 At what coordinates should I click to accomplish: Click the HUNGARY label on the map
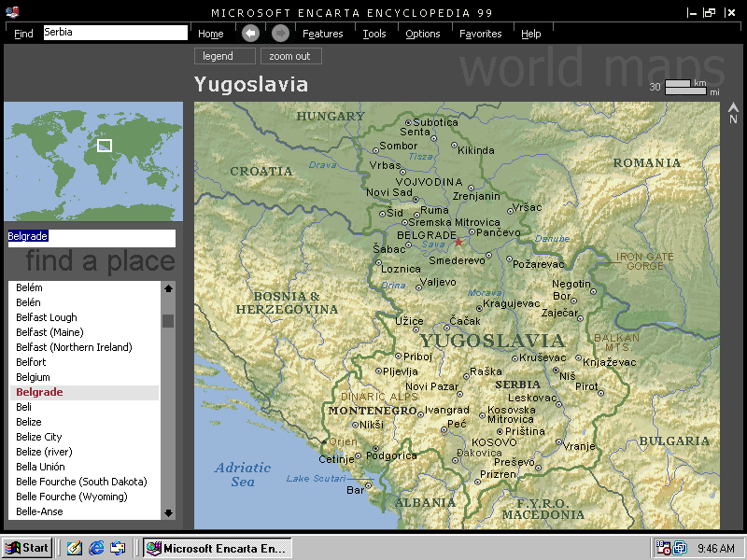pos(331,116)
